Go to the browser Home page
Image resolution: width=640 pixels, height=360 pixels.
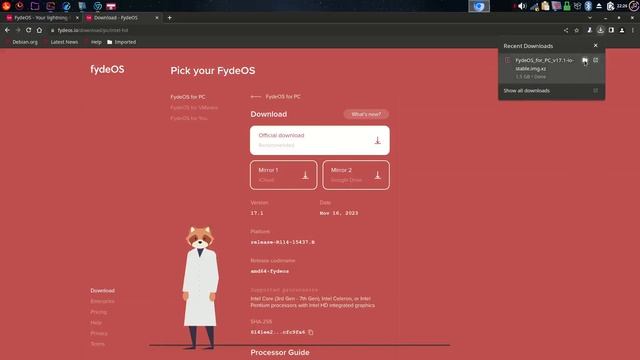pyautogui.click(x=39, y=30)
